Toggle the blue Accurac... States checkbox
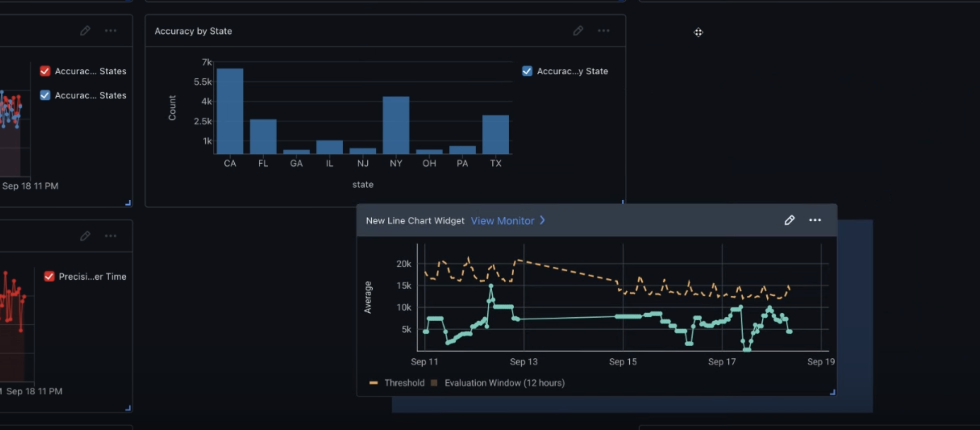The image size is (980, 430). click(45, 95)
